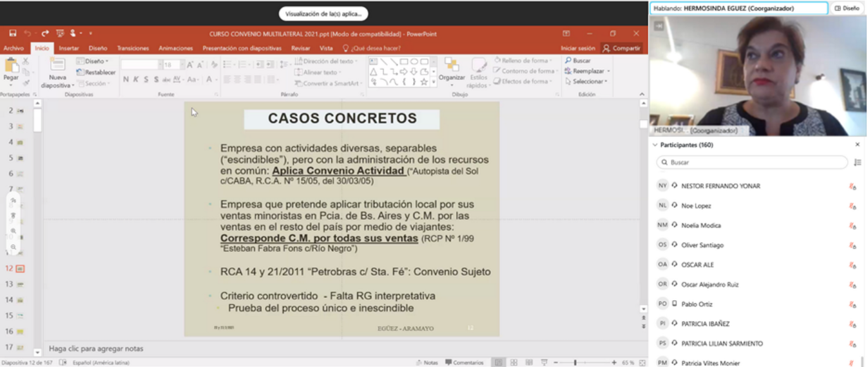Screen dimensions: 868x367
Task: Sort the participants list
Action: tap(858, 162)
